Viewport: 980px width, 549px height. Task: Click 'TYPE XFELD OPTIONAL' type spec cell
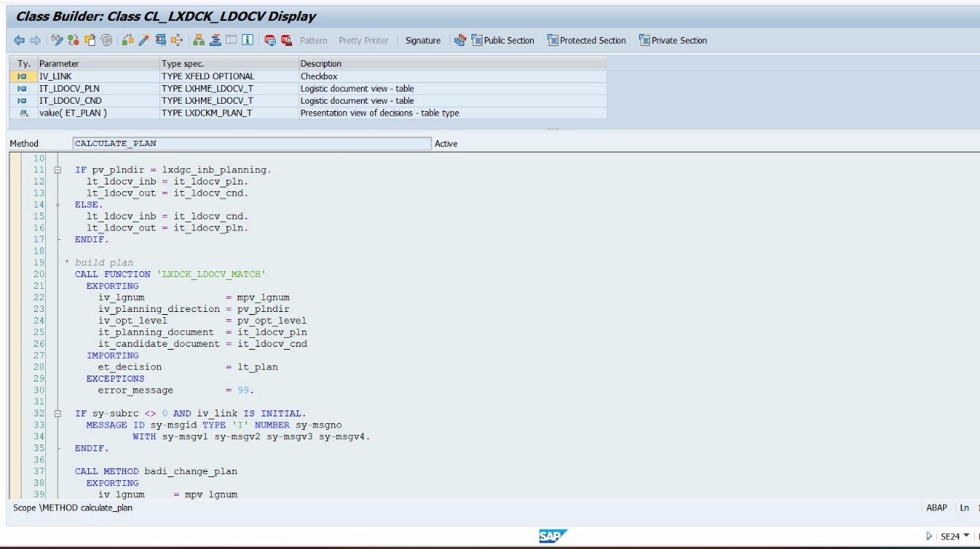(229, 76)
